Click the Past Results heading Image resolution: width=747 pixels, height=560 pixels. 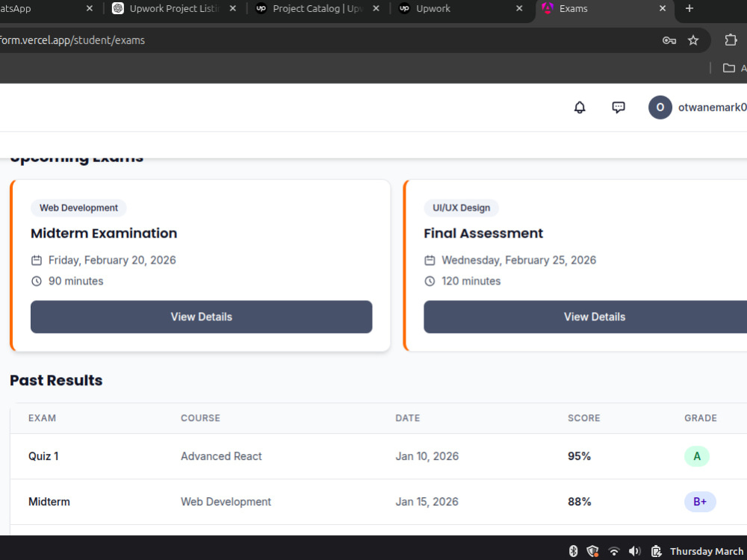[x=56, y=381]
